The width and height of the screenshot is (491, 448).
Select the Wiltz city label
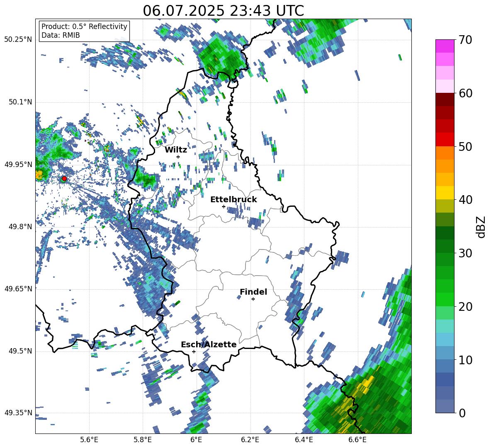[x=176, y=150]
